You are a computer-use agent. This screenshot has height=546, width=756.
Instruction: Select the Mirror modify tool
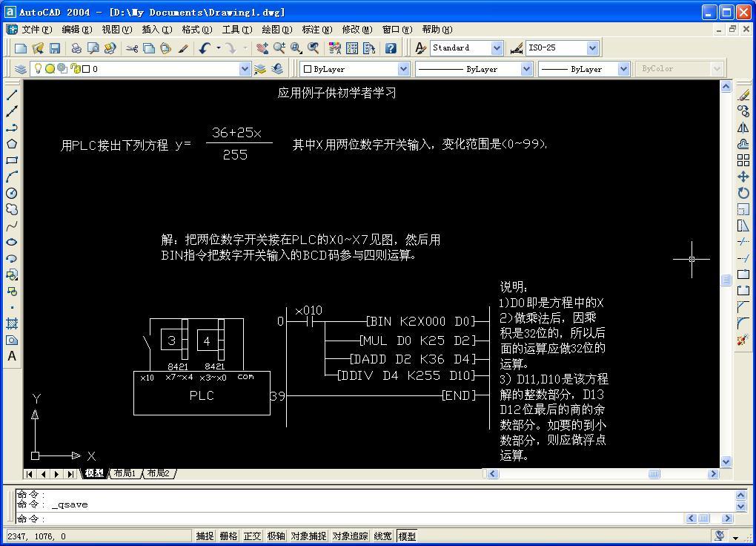[743, 128]
